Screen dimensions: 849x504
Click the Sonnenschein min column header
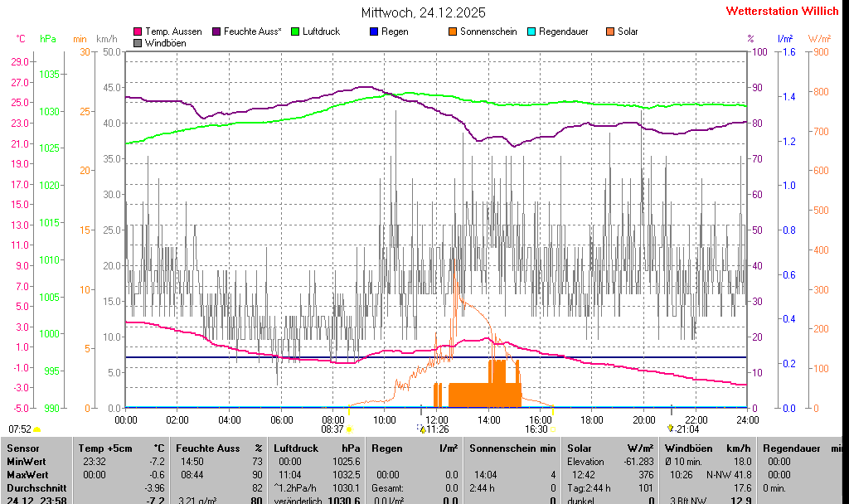click(512, 448)
